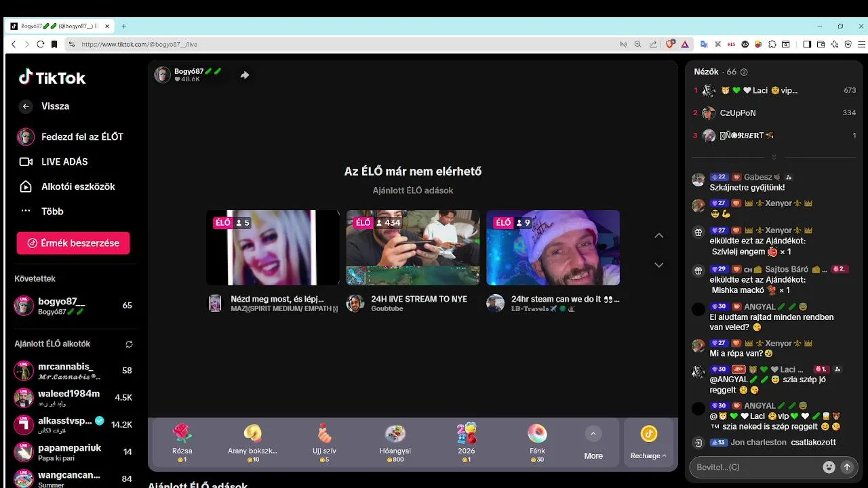Open HLS extension icon

tap(731, 44)
